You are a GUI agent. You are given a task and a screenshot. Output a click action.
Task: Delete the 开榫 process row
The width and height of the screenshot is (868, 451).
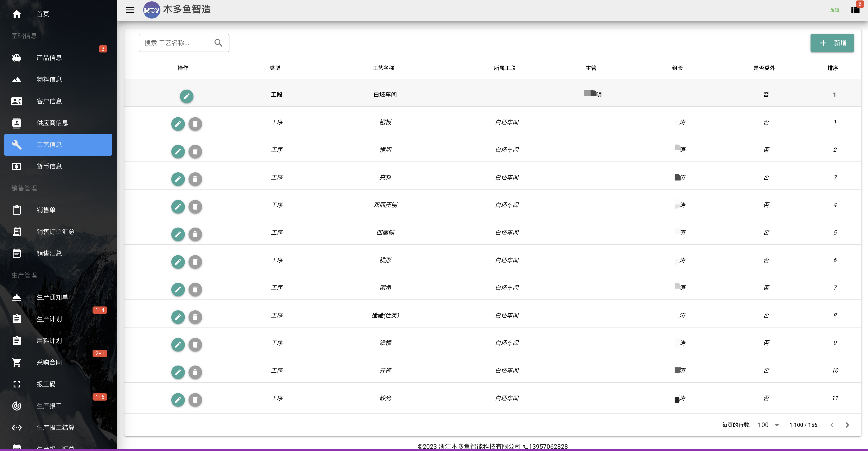[195, 372]
